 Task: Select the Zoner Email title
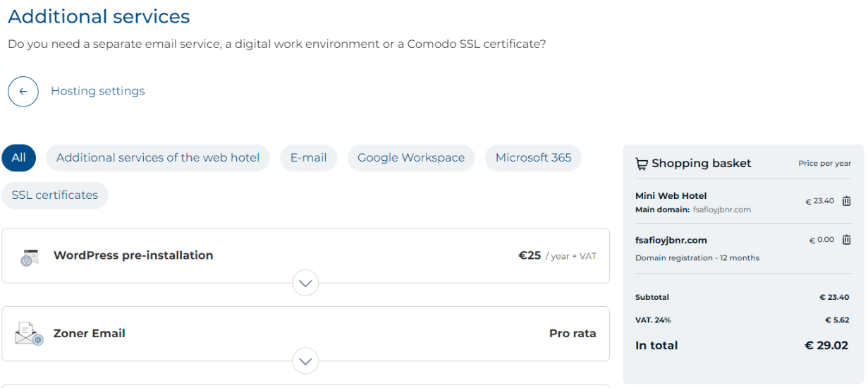point(90,334)
